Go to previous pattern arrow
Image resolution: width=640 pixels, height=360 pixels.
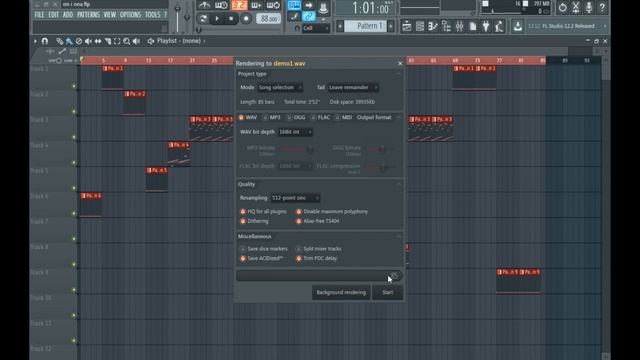tap(340, 26)
